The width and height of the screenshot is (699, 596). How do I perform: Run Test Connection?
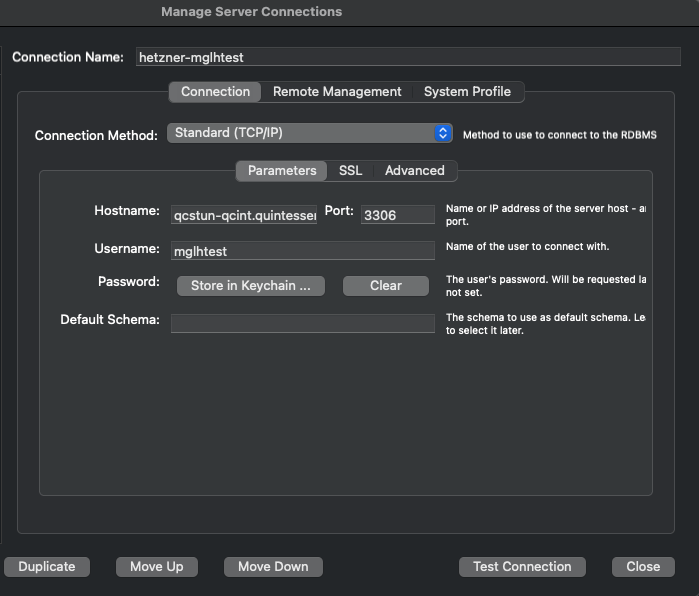522,567
